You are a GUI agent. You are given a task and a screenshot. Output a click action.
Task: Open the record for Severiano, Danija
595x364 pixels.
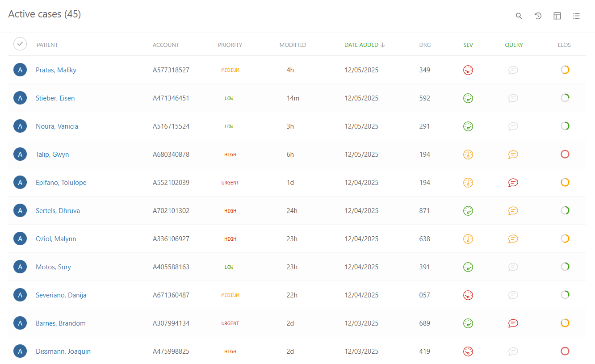[61, 295]
